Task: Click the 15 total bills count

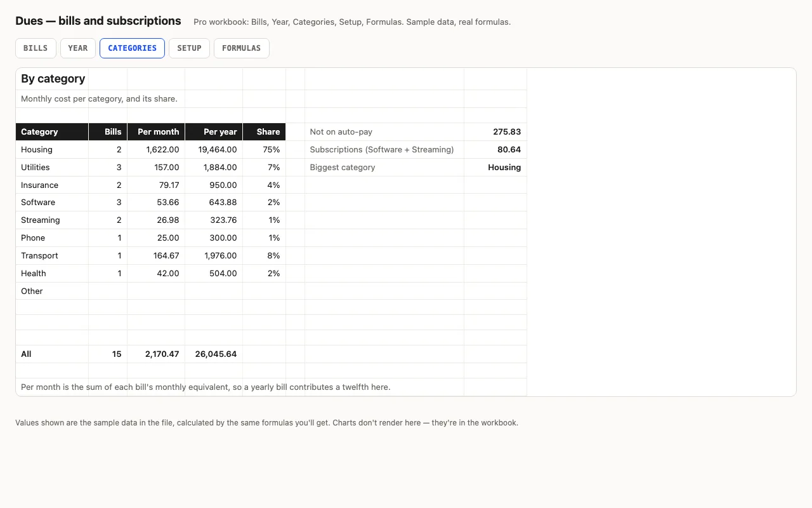Action: pyautogui.click(x=108, y=354)
